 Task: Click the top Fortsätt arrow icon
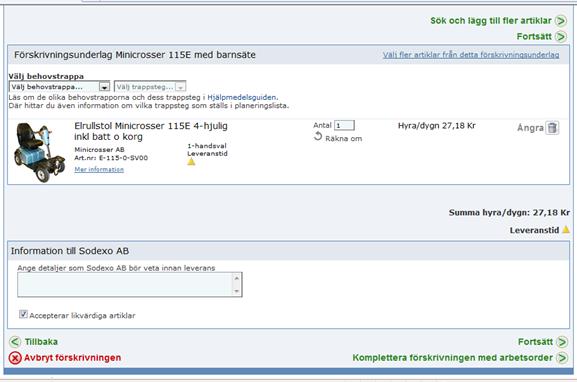click(x=561, y=36)
